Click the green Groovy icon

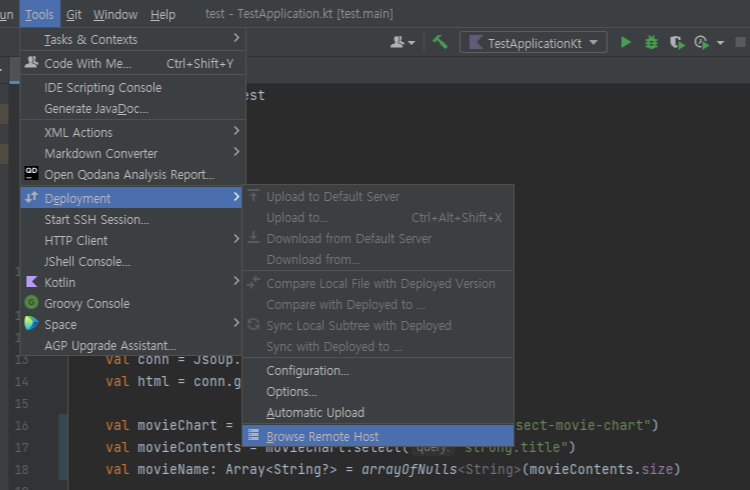point(32,302)
